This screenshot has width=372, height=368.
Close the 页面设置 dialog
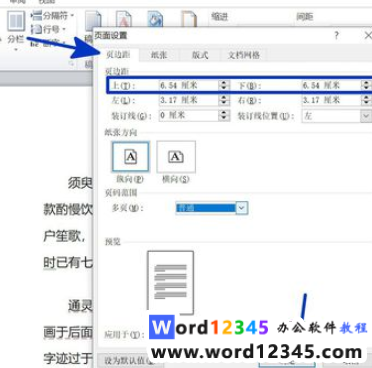pyautogui.click(x=368, y=35)
